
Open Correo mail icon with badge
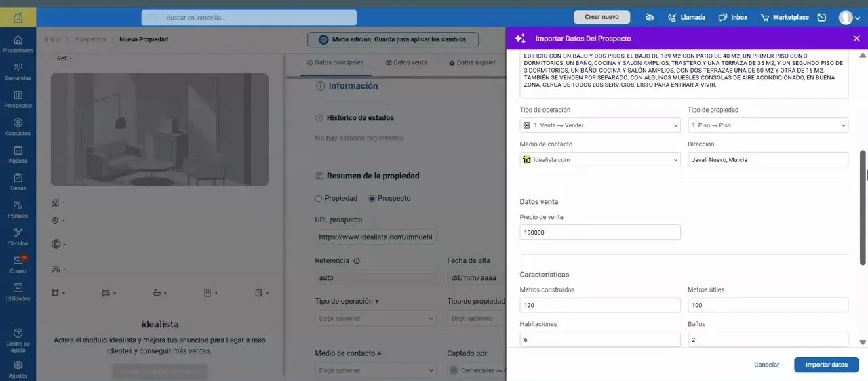click(18, 264)
